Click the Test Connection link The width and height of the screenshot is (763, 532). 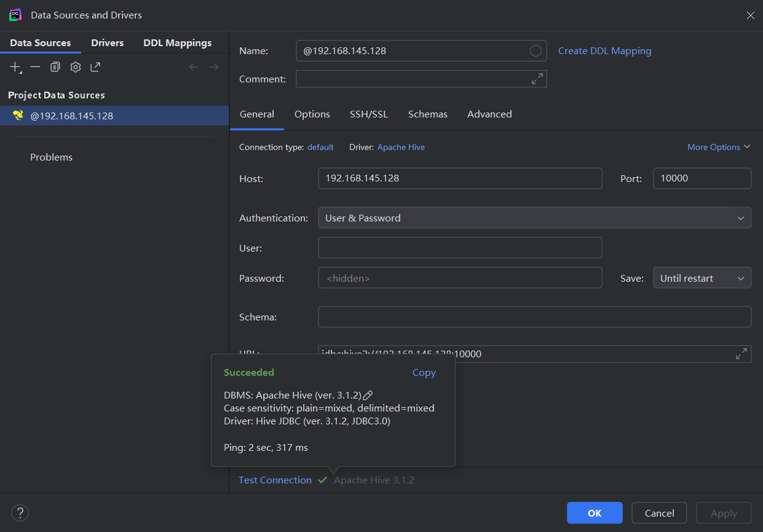tap(275, 480)
